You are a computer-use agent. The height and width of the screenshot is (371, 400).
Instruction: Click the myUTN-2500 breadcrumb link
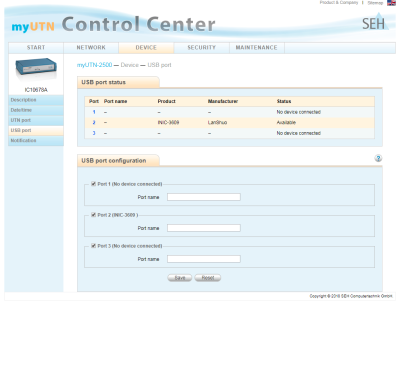point(94,65)
